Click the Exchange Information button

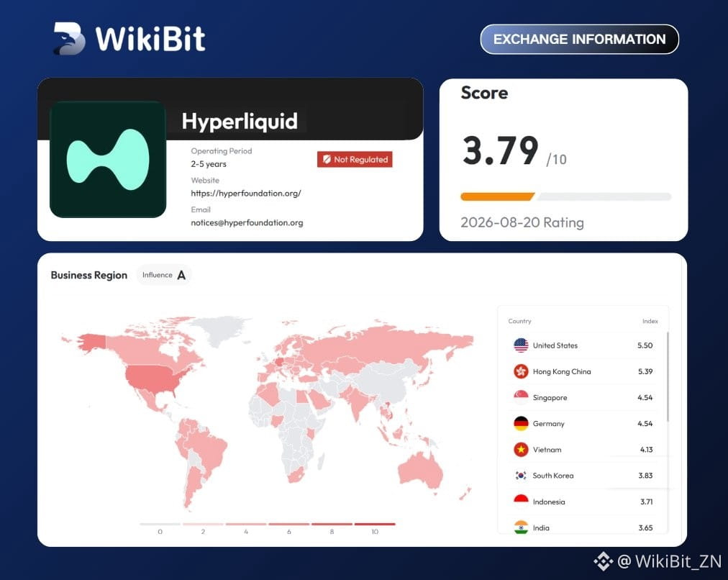click(579, 39)
